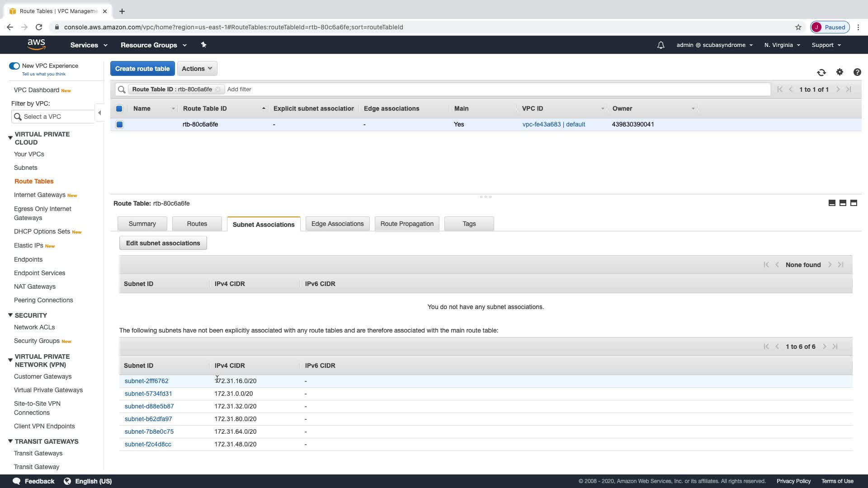The width and height of the screenshot is (868, 488).
Task: Open the Edge Associations tab
Action: point(337,224)
